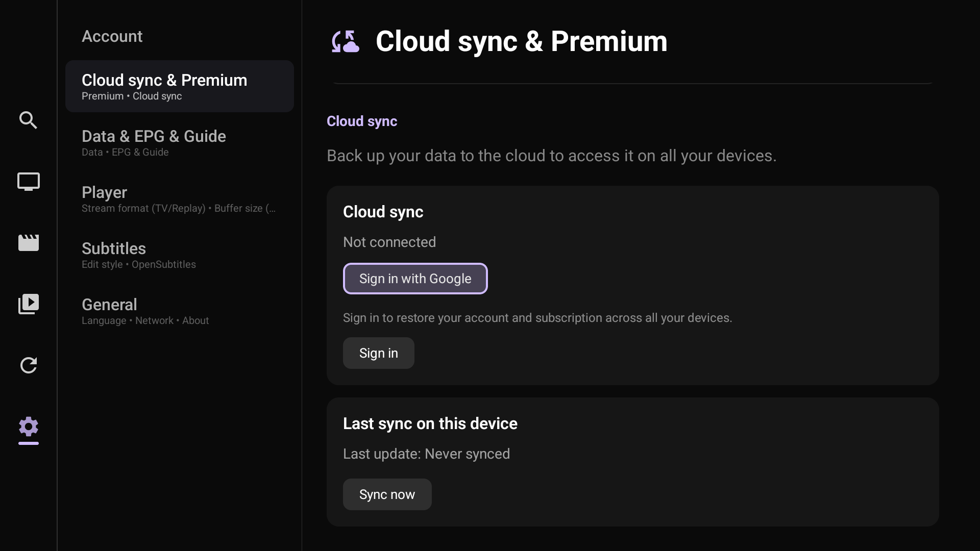
Task: Open the Cloud sync & Premium settings entry
Action: [x=179, y=86]
